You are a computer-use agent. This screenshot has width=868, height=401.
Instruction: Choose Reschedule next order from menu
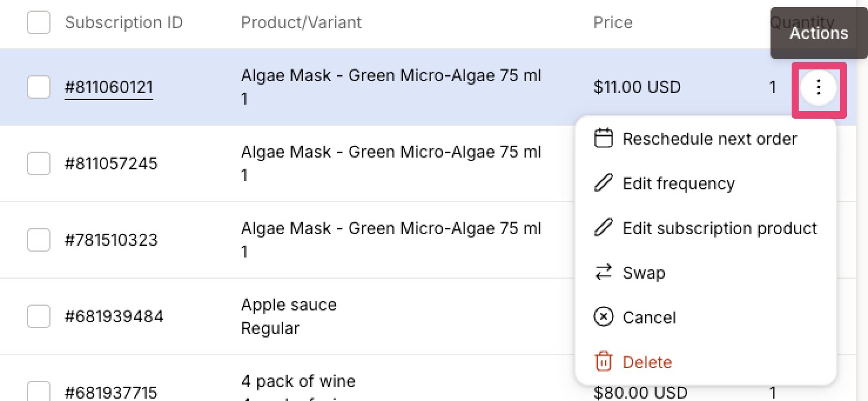(x=705, y=139)
